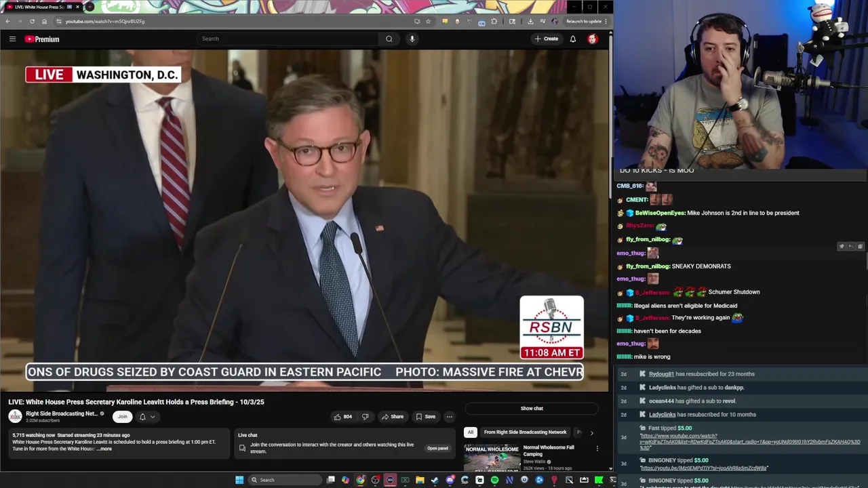Click chat message 'haven't been for decades'
868x488 pixels.
(667, 331)
